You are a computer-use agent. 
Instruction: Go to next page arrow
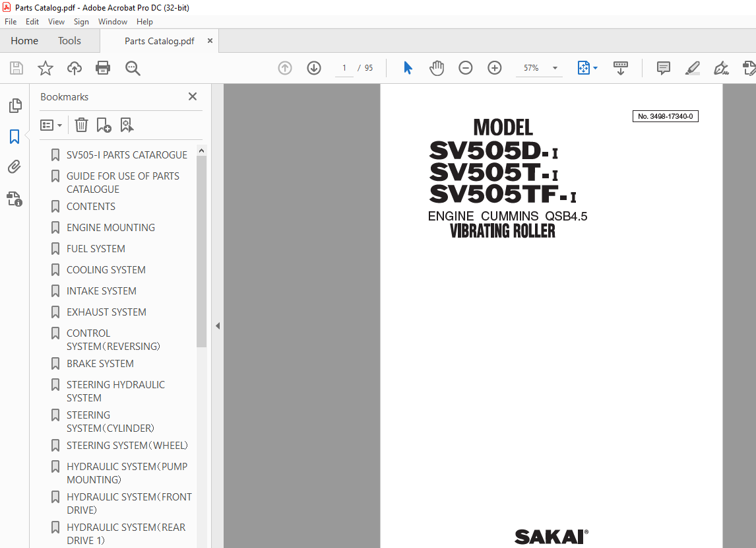(314, 68)
